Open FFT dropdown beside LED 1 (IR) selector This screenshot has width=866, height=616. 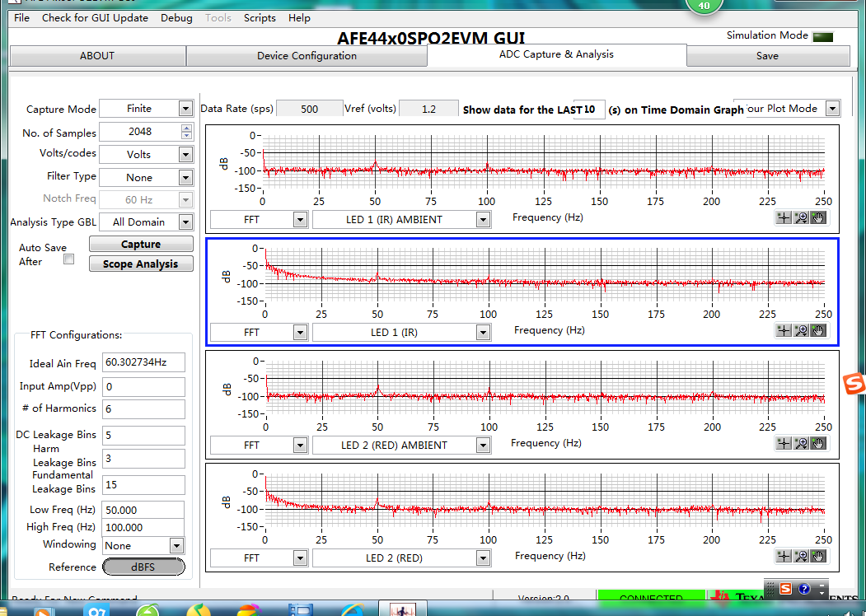coord(300,332)
